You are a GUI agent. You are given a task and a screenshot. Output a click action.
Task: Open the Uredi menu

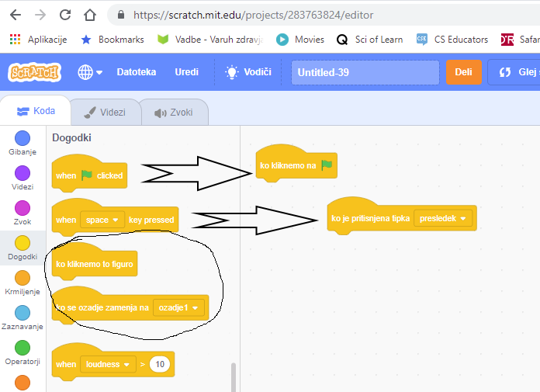tap(186, 72)
